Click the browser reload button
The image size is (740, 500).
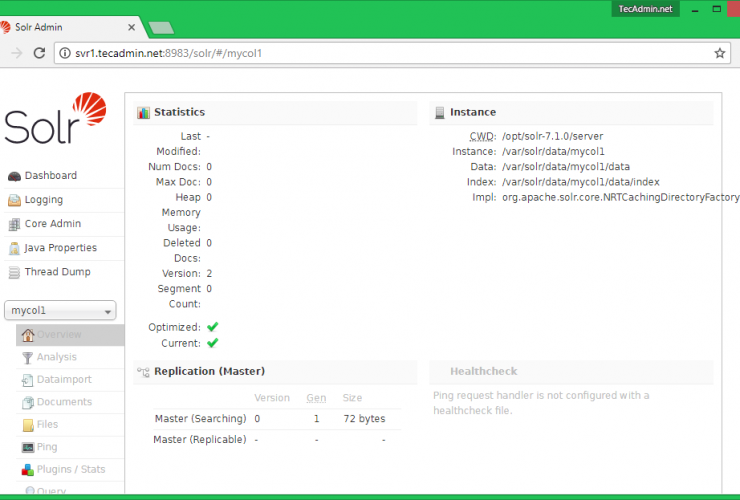41,53
